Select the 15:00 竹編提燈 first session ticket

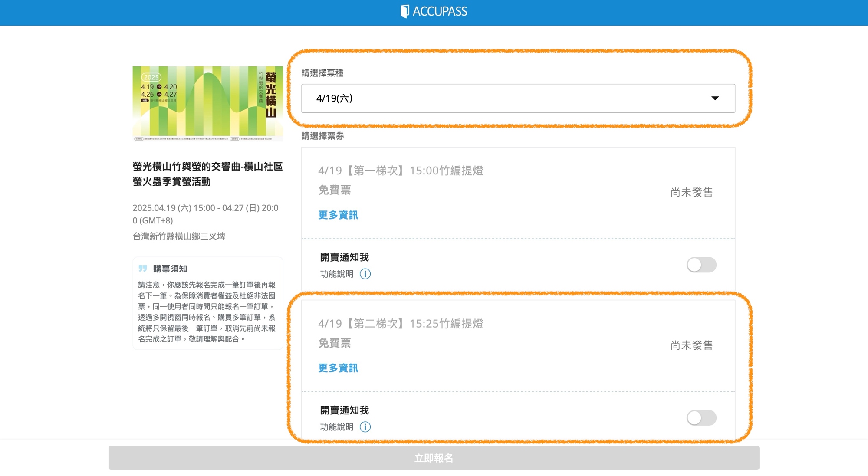pyautogui.click(x=401, y=171)
